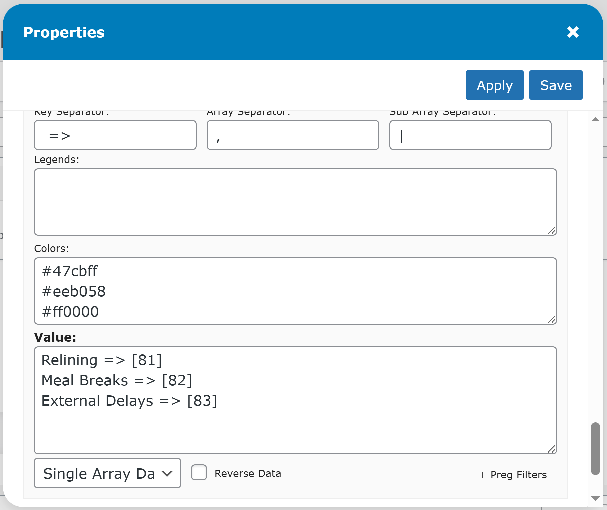The width and height of the screenshot is (607, 510).
Task: Click inside the empty Legends text area
Action: tap(295, 202)
